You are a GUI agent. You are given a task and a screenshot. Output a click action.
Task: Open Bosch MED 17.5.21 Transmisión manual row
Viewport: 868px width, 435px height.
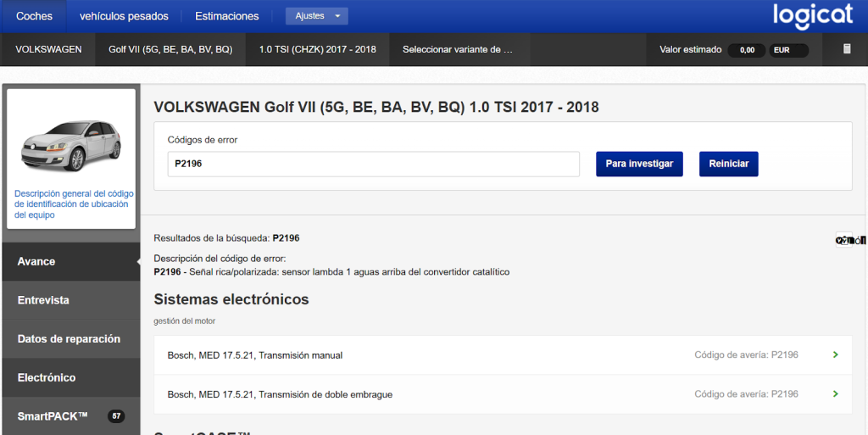point(503,355)
